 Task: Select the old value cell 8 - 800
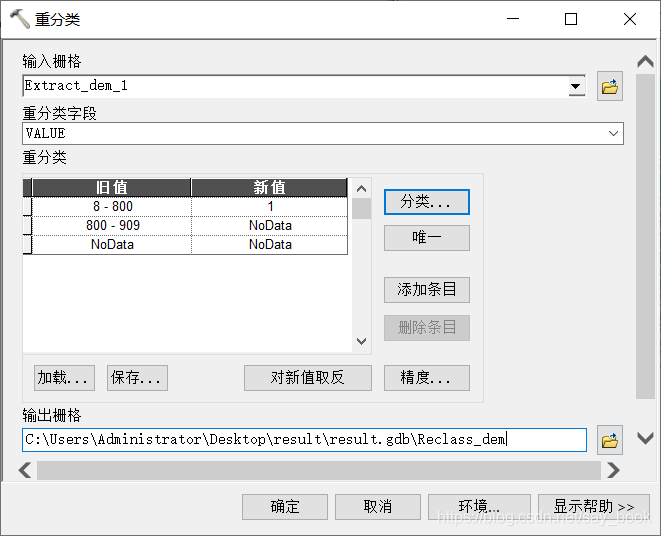(112, 207)
